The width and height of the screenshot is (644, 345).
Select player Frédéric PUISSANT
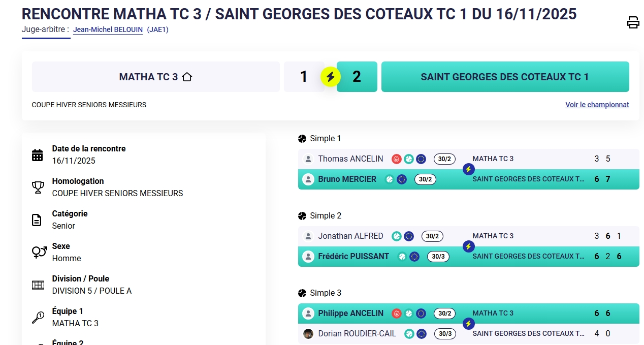[x=353, y=257]
